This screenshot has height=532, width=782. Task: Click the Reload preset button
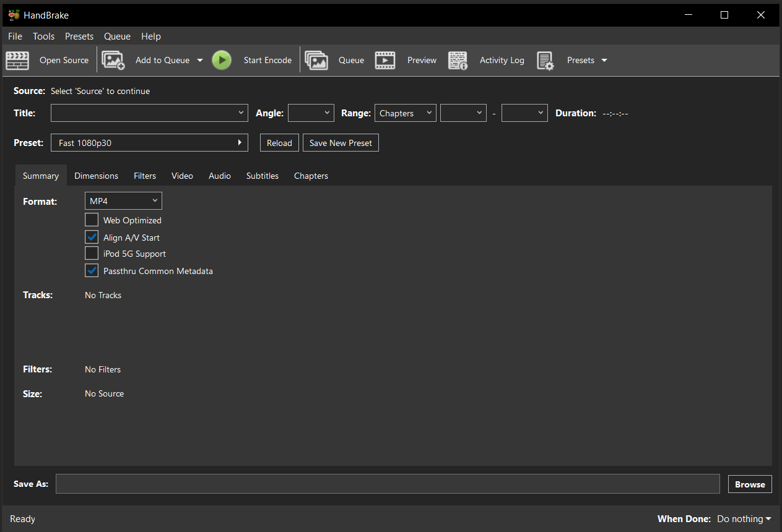(x=279, y=142)
